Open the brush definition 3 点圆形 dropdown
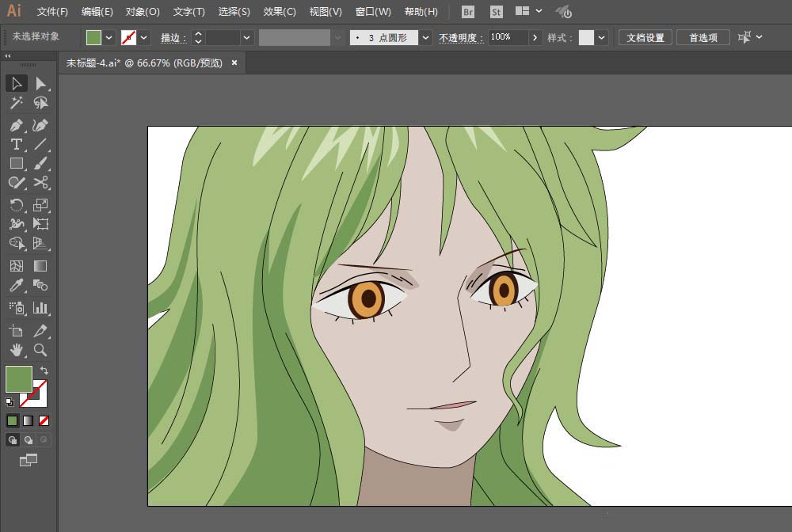This screenshot has height=532, width=792. click(x=426, y=37)
